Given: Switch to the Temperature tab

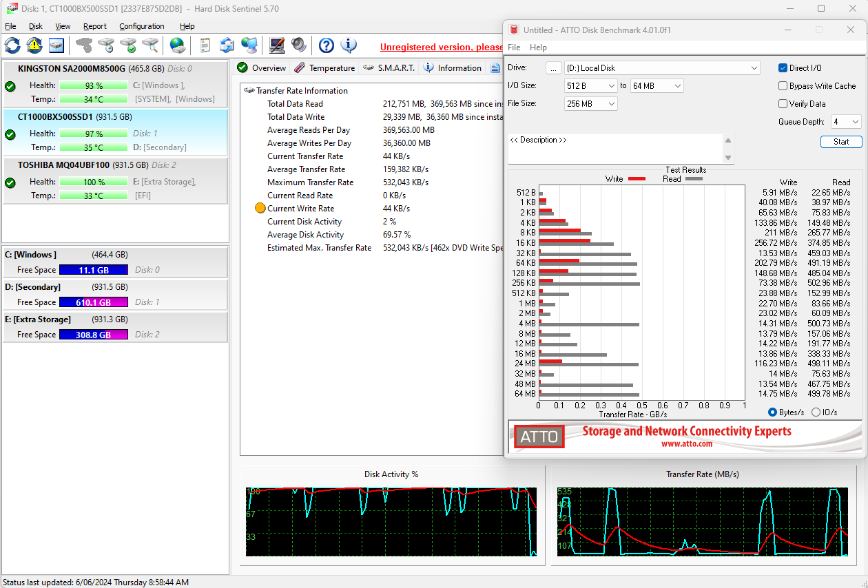Looking at the screenshot, I should coord(324,67).
